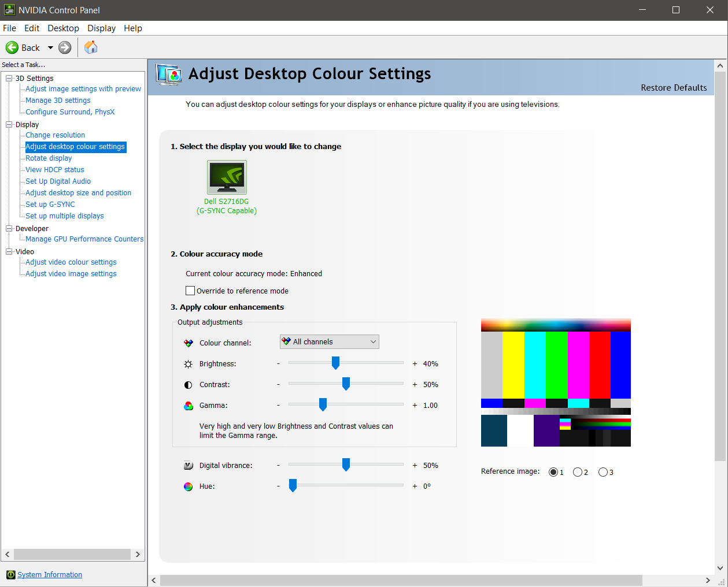The height and width of the screenshot is (587, 728).
Task: Collapse the Developer tree node
Action: click(x=9, y=228)
